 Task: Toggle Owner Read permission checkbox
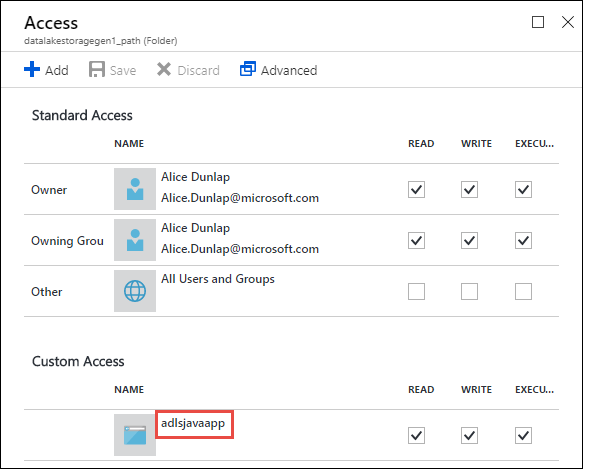click(x=416, y=190)
